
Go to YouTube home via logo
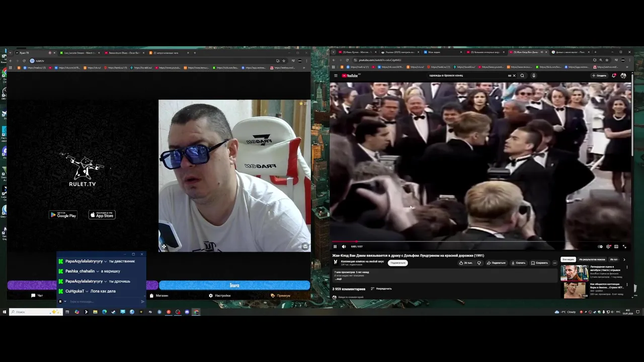(x=350, y=75)
